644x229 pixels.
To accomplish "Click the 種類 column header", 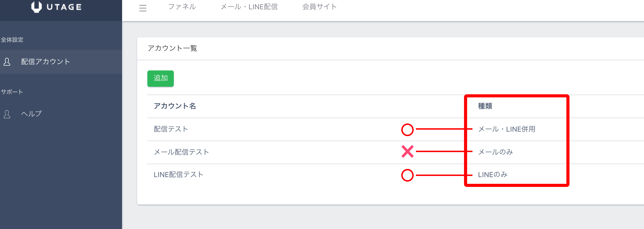I will pos(485,106).
